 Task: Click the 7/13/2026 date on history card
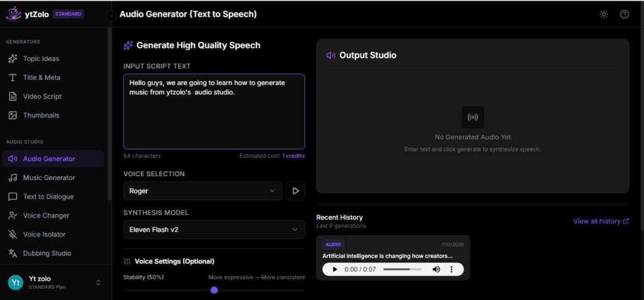[452, 245]
